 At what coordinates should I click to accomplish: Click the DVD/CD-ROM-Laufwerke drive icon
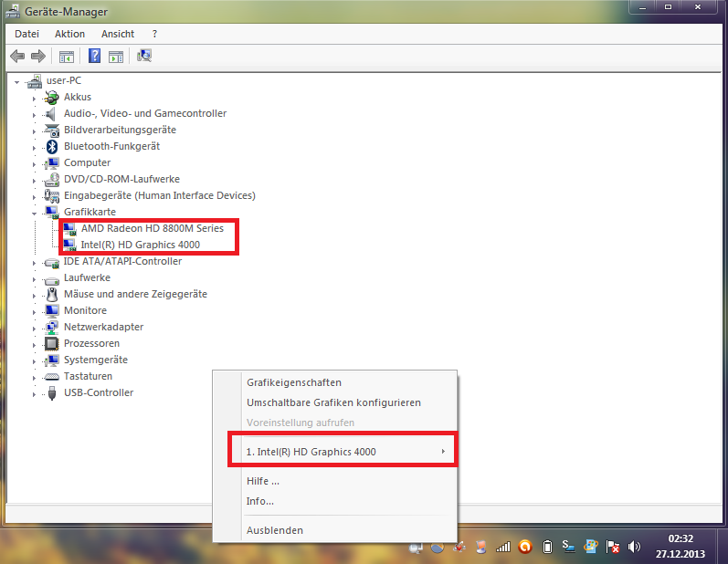pos(52,180)
